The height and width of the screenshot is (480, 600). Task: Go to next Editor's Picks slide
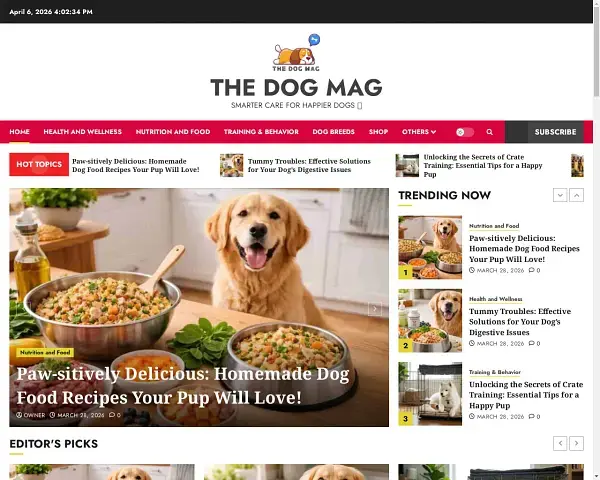pos(577,443)
